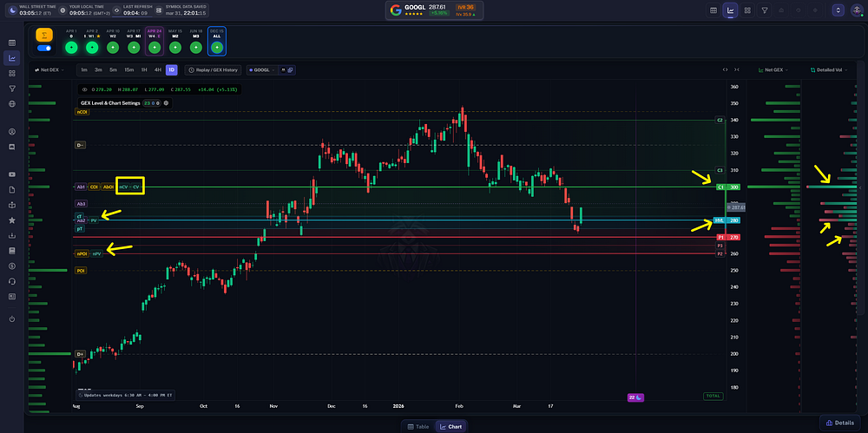868x433 pixels.
Task: Click the collapse chart width arrows icon
Action: 736,69
